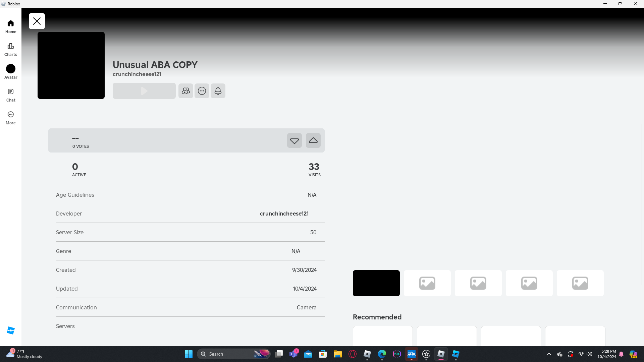The image size is (644, 362).
Task: Open developer crunchincheese121 in Developer row
Action: [284, 214]
